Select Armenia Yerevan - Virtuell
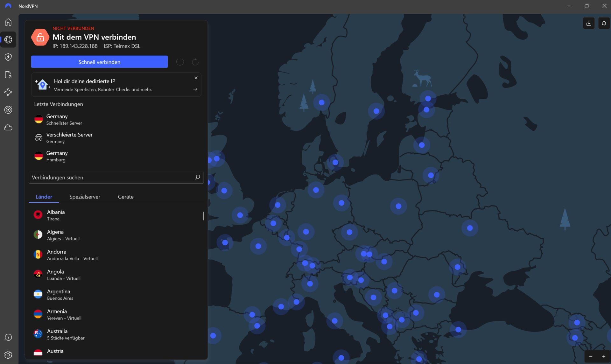 (116, 314)
